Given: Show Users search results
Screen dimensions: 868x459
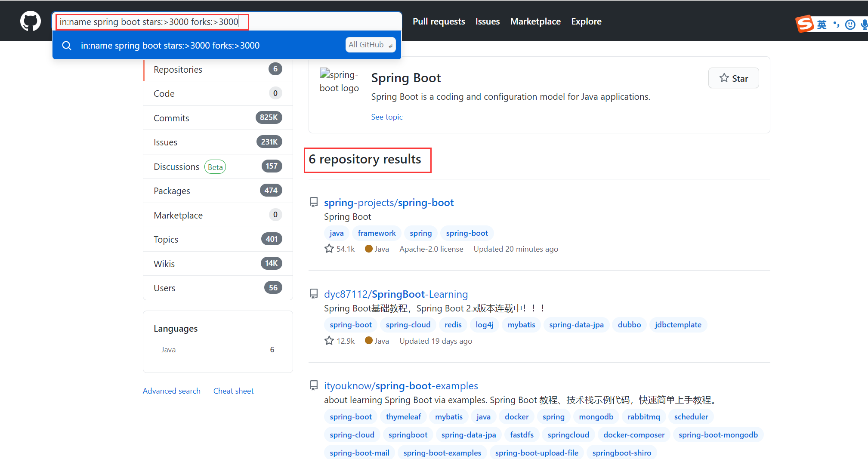Looking at the screenshot, I should point(218,288).
